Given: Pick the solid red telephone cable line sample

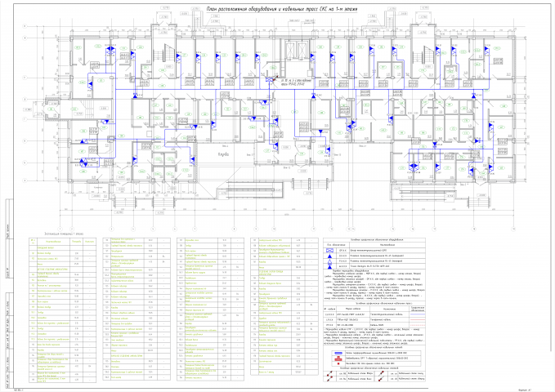Looking at the screenshot, I should pos(417,319).
